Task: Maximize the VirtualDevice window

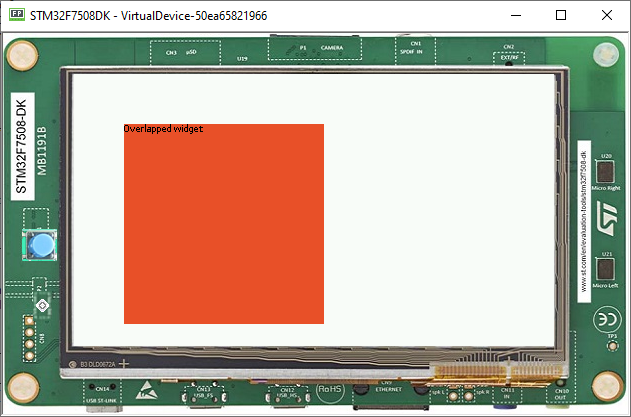Action: click(x=561, y=15)
